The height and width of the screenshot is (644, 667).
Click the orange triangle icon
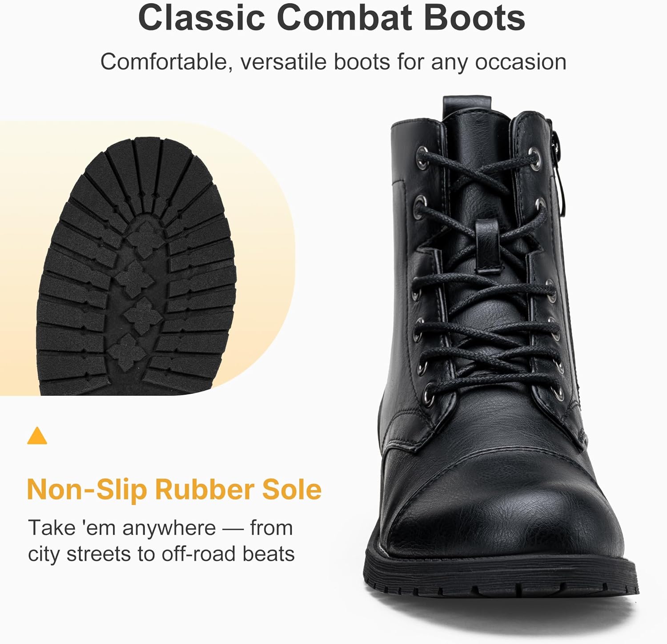(37, 437)
